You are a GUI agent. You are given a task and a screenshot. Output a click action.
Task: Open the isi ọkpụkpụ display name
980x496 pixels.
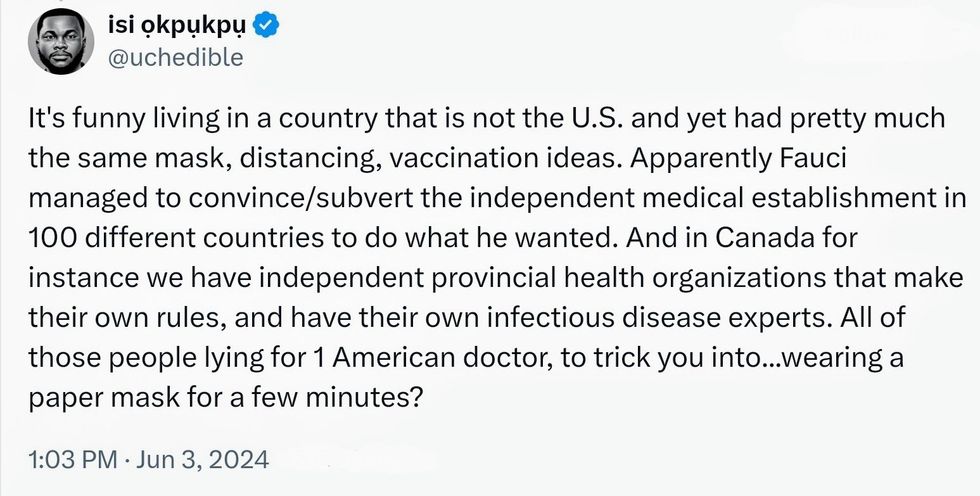[187, 23]
